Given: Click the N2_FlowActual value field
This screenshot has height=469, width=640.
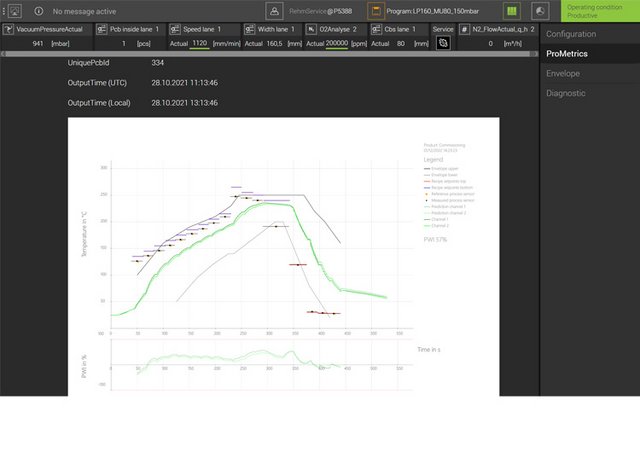Looking at the screenshot, I should [x=490, y=44].
